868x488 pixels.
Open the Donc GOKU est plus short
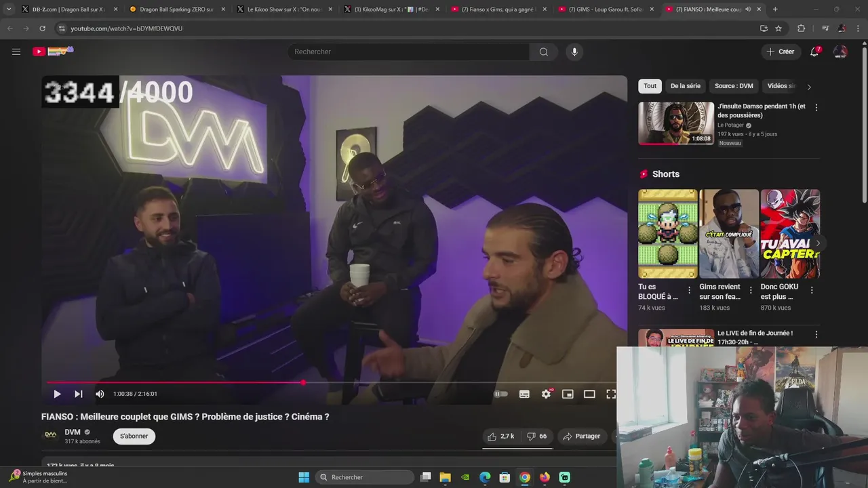[x=790, y=234]
